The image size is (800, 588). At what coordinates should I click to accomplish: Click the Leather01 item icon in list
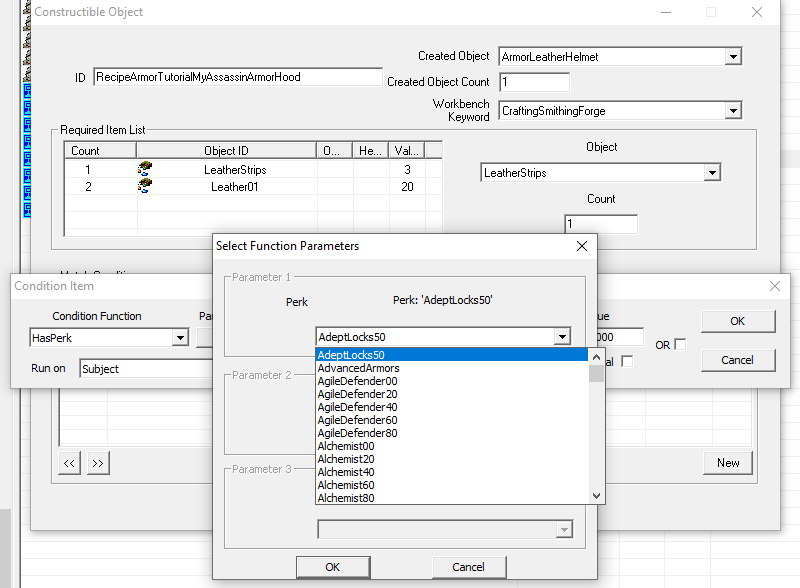[145, 187]
